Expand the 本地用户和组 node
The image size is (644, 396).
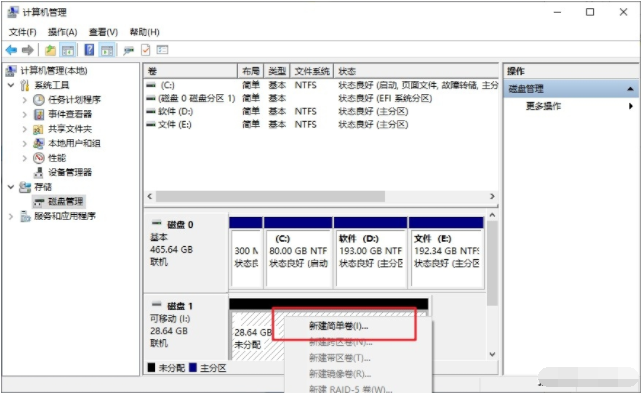(24, 143)
